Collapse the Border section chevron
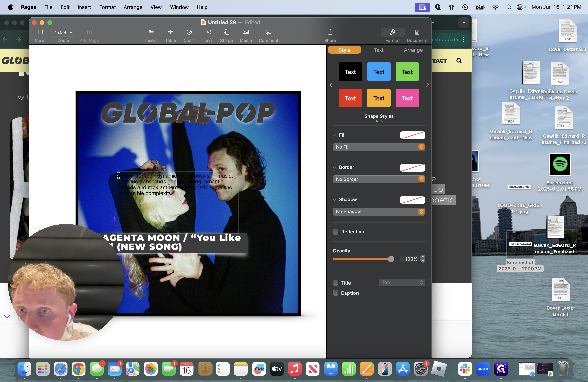This screenshot has width=588, height=382. coord(334,167)
